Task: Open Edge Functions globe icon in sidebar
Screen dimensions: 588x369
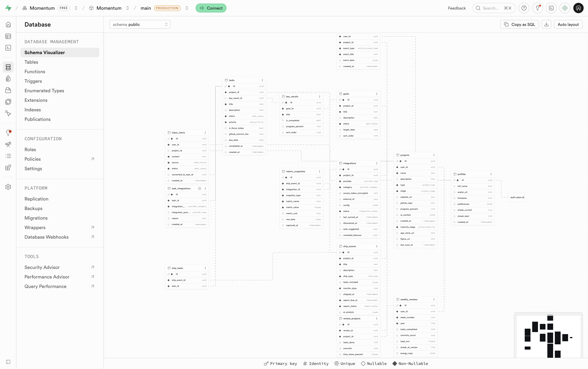Action: pyautogui.click(x=8, y=102)
